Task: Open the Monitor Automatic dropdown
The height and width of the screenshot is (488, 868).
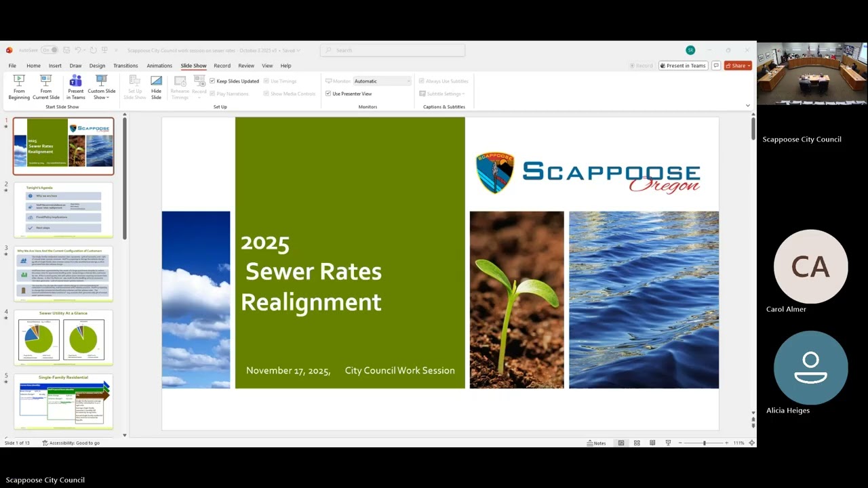Action: click(x=382, y=81)
